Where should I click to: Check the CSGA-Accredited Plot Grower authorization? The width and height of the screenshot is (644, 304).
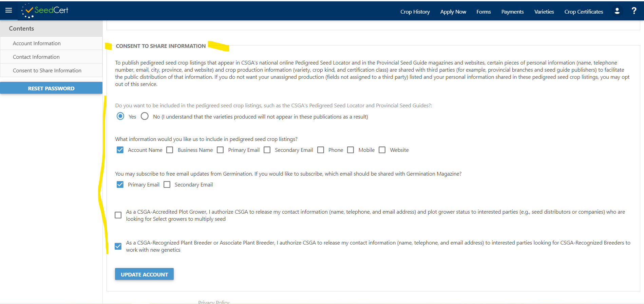(118, 215)
